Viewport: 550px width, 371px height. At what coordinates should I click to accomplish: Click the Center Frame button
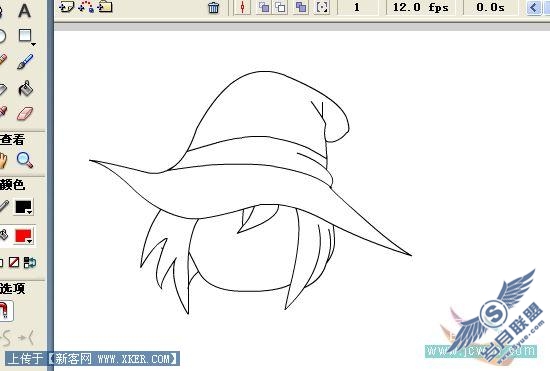pos(242,7)
